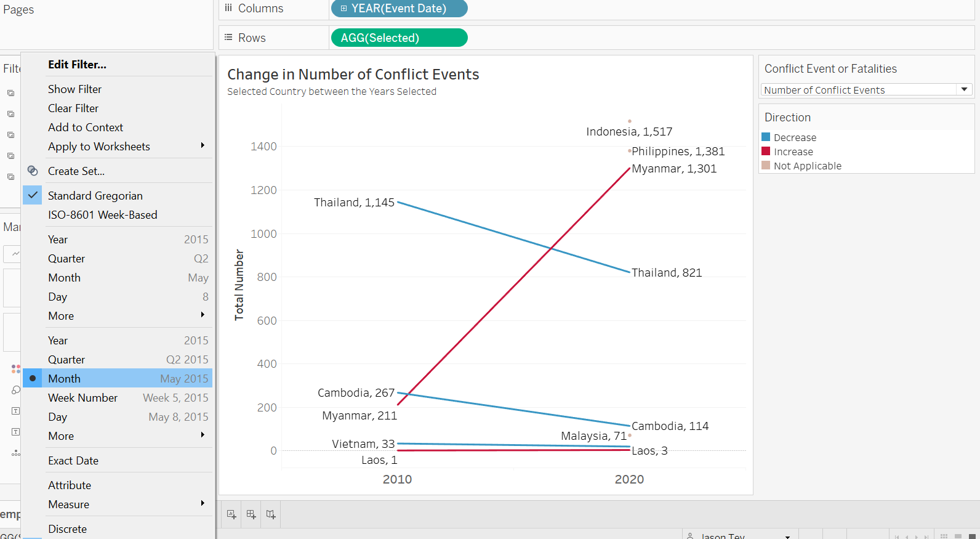This screenshot has width=980, height=539.
Task: Choose Add to Context menu item
Action: point(86,128)
